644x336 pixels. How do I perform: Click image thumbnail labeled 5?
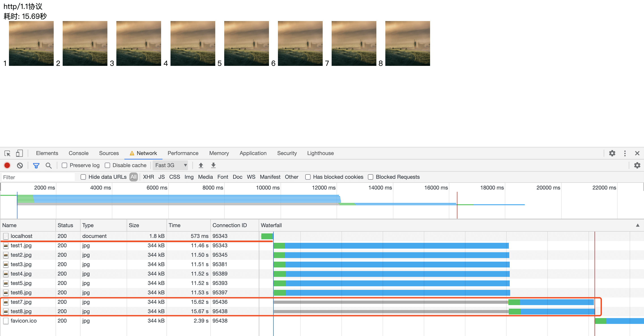tap(247, 43)
